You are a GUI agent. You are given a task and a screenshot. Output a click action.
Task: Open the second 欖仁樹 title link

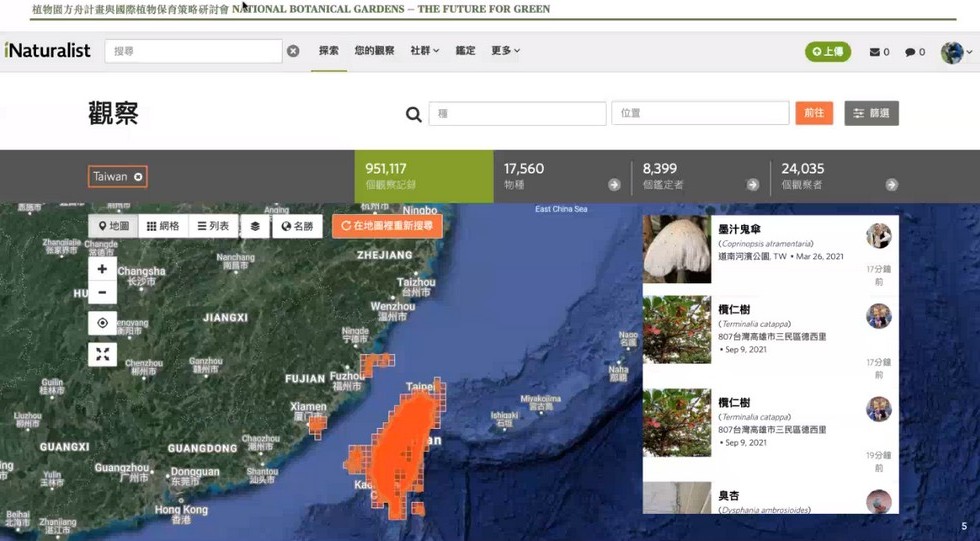pos(734,403)
